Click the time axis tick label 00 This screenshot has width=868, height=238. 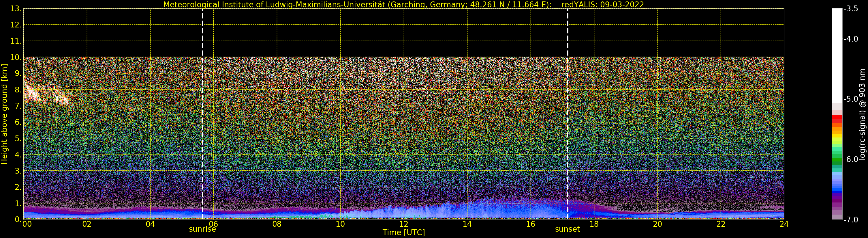pyautogui.click(x=27, y=224)
